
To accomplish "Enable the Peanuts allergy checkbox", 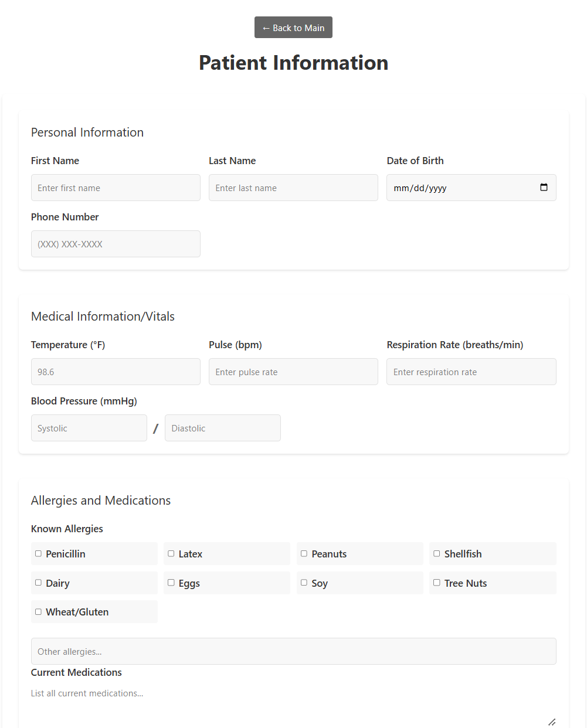I will (304, 554).
